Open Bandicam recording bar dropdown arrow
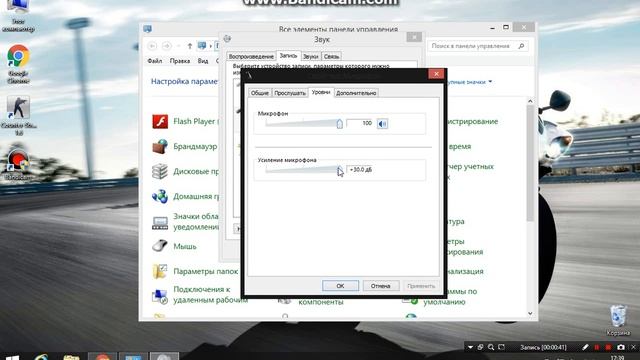The width and height of the screenshot is (640, 360). pyautogui.click(x=470, y=347)
